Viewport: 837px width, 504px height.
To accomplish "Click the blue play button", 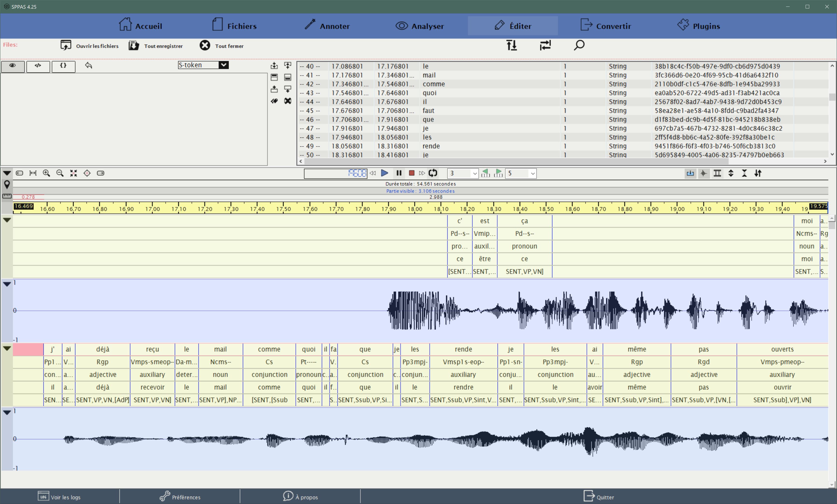I will [385, 173].
